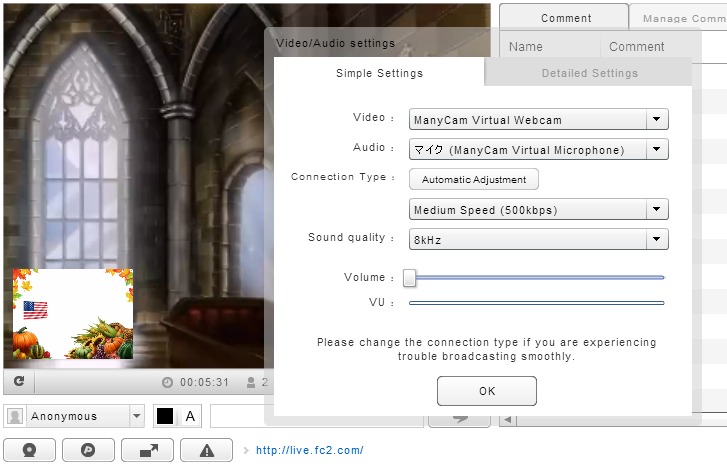Click the font size A button
The image size is (727, 472).
tap(190, 416)
